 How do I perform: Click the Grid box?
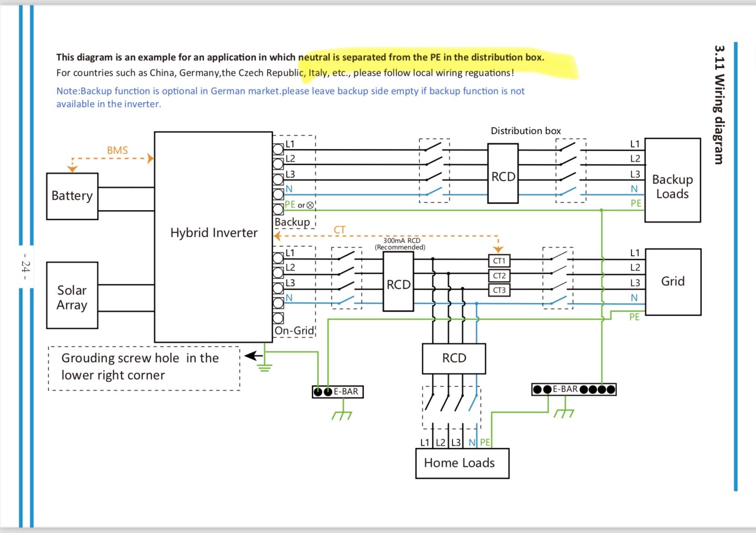673,282
